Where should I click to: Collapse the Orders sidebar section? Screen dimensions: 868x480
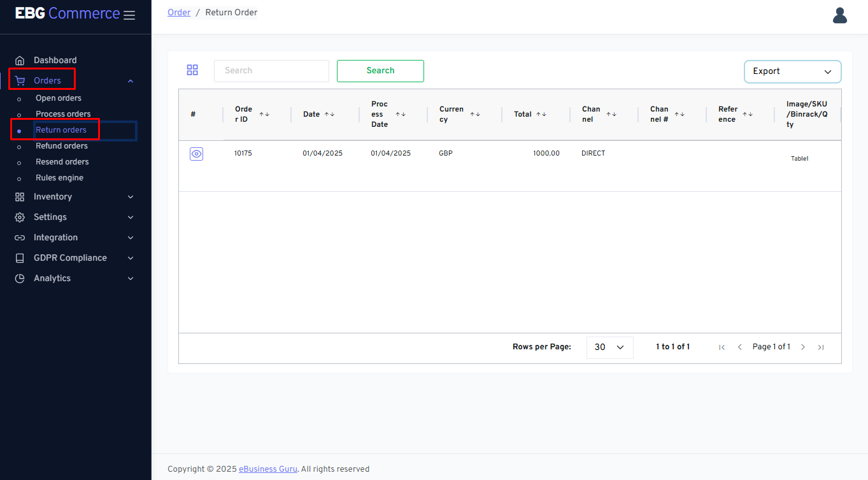click(x=131, y=81)
